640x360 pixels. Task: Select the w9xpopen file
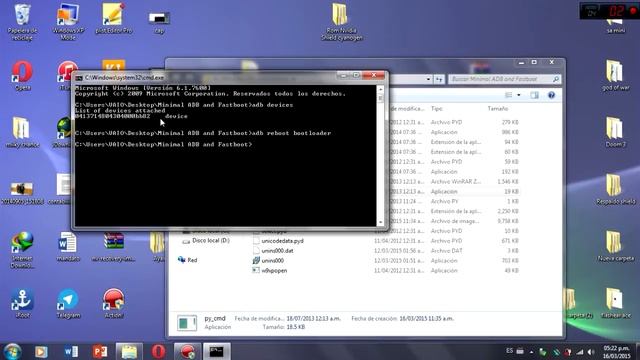pos(274,270)
